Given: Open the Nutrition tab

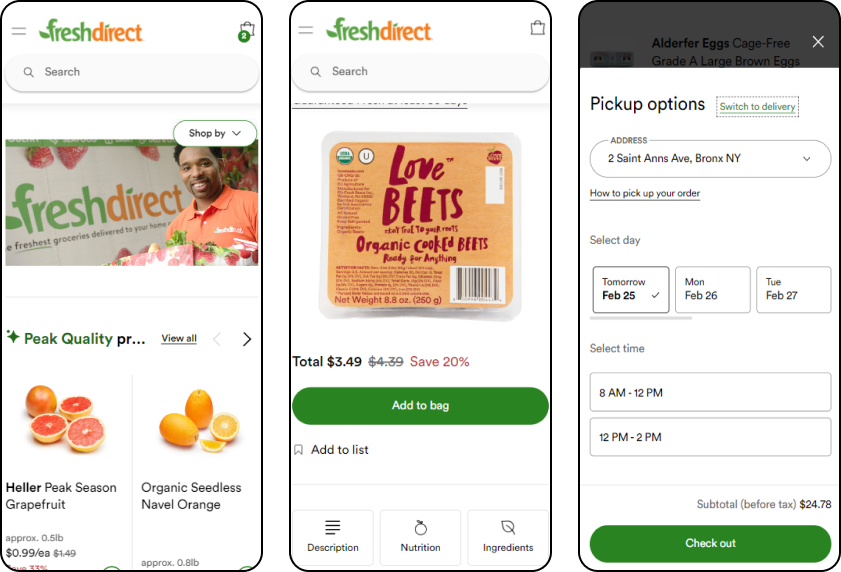Looking at the screenshot, I should click(x=420, y=537).
